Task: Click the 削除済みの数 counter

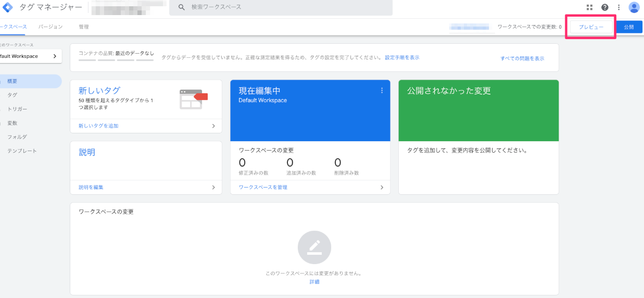Action: click(x=347, y=167)
